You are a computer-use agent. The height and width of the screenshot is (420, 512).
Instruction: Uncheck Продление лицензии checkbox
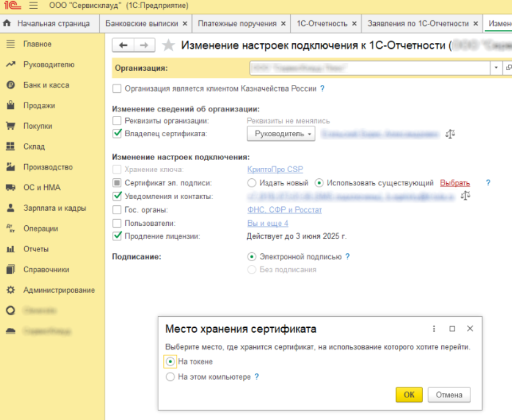click(116, 236)
